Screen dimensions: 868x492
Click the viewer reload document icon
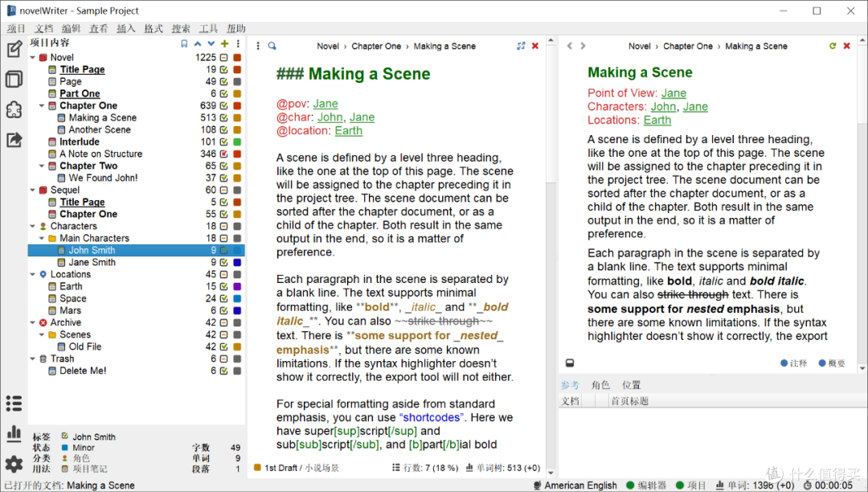click(833, 46)
